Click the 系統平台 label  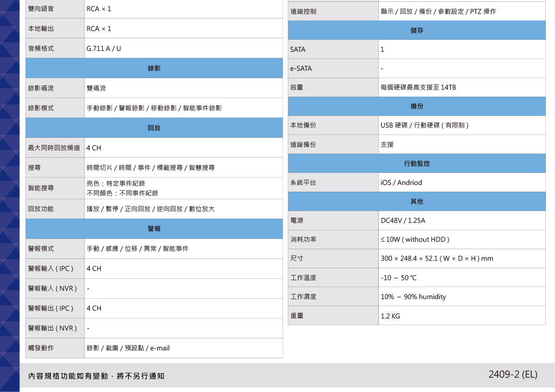coord(303,183)
